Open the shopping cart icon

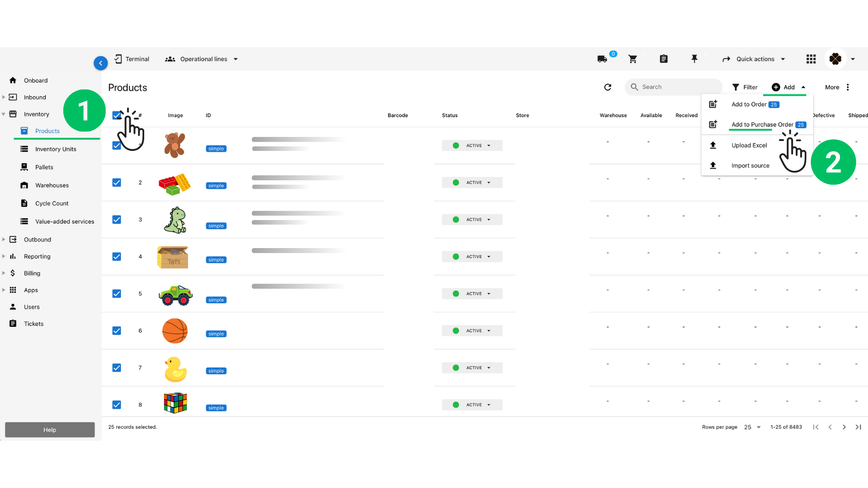click(x=633, y=59)
